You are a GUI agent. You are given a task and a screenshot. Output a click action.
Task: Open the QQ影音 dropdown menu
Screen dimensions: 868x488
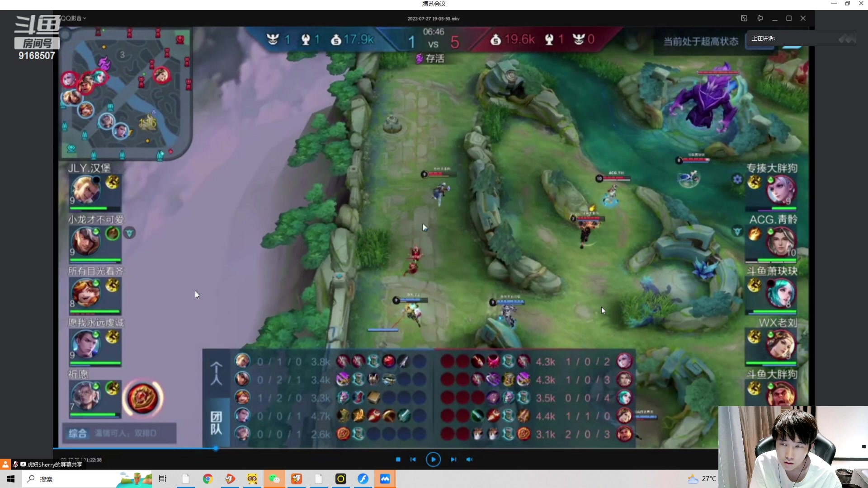73,18
